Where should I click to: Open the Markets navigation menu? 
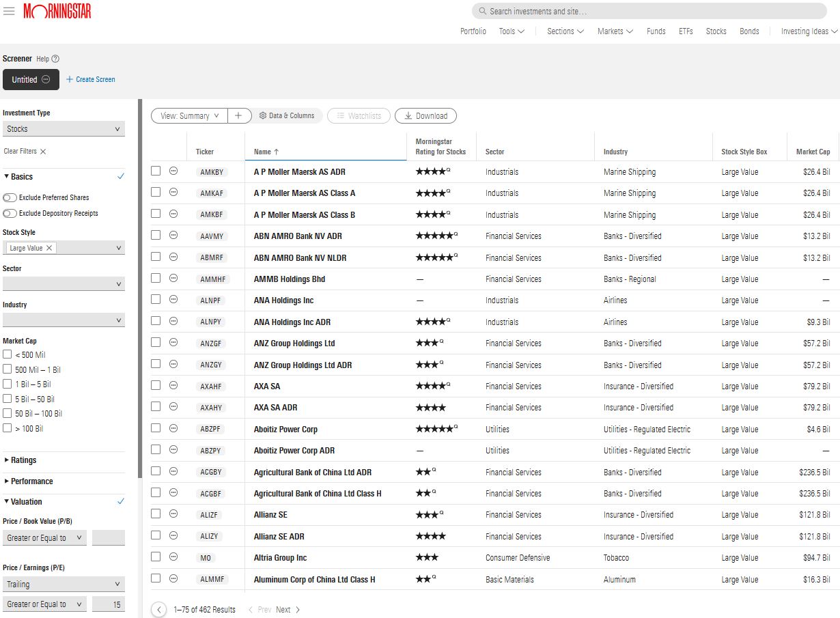coord(615,31)
